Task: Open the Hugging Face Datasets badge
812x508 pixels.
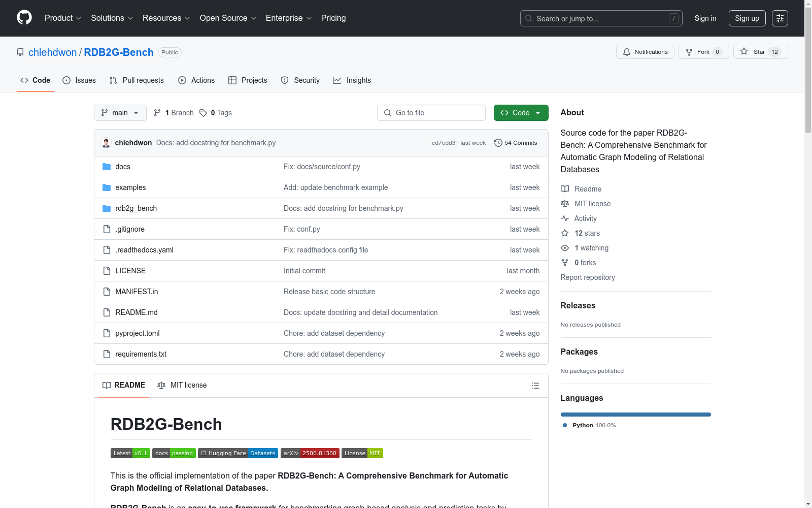Action: pos(238,453)
